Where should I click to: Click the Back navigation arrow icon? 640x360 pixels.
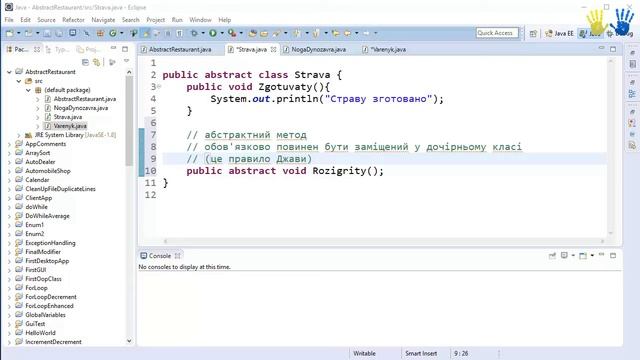point(347,33)
